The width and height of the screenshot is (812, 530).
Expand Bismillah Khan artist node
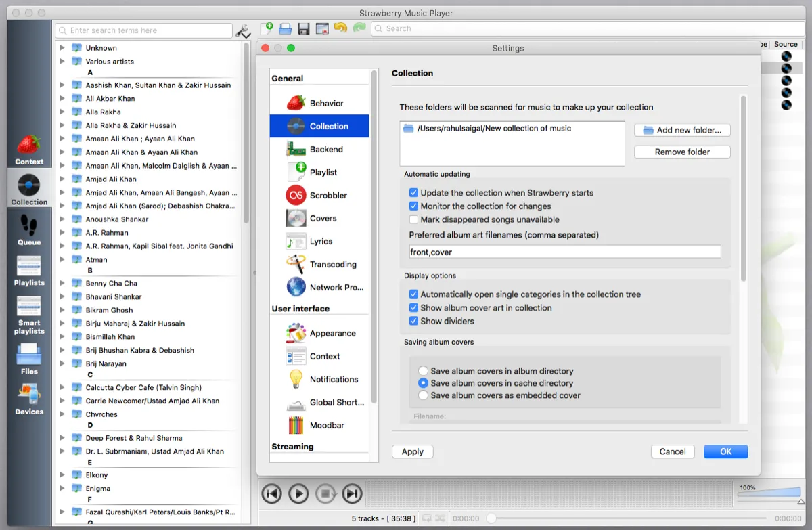(x=62, y=337)
